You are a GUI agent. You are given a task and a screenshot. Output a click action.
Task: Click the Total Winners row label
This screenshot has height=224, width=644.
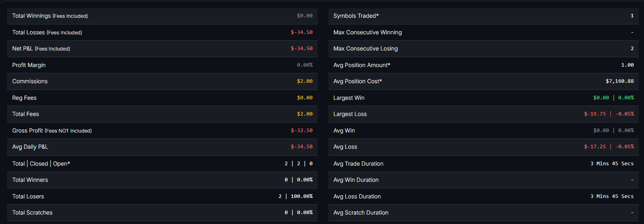[x=30, y=180]
